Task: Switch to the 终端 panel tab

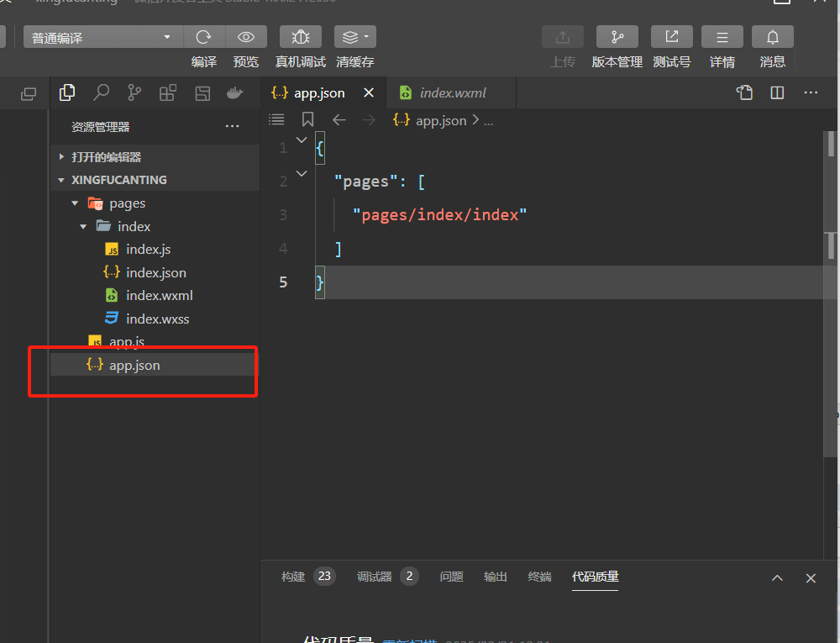Action: pos(539,577)
